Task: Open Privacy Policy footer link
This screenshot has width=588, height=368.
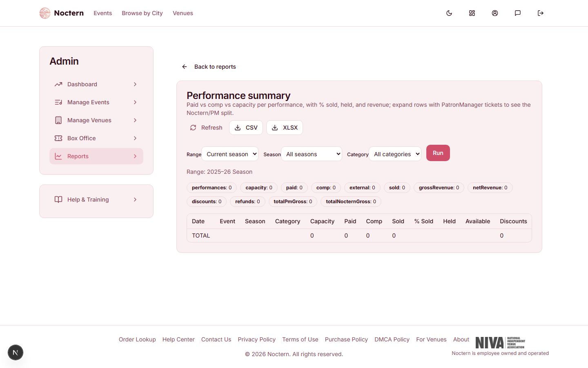Action: (257, 339)
